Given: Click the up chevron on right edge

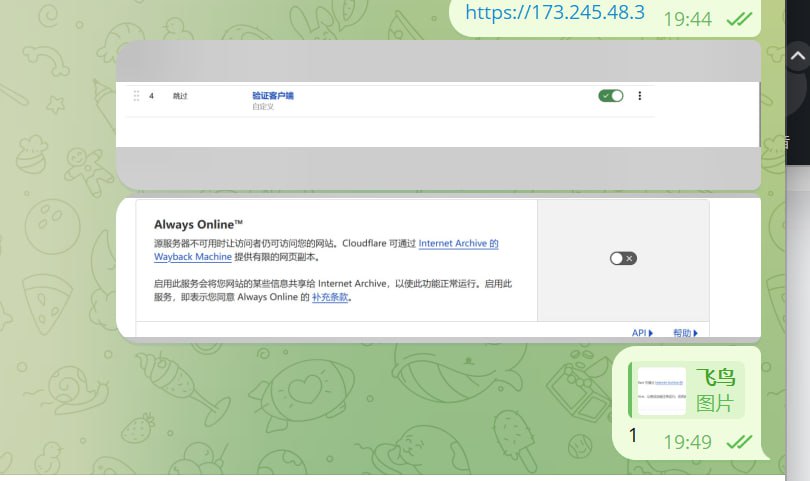Looking at the screenshot, I should tap(797, 57).
